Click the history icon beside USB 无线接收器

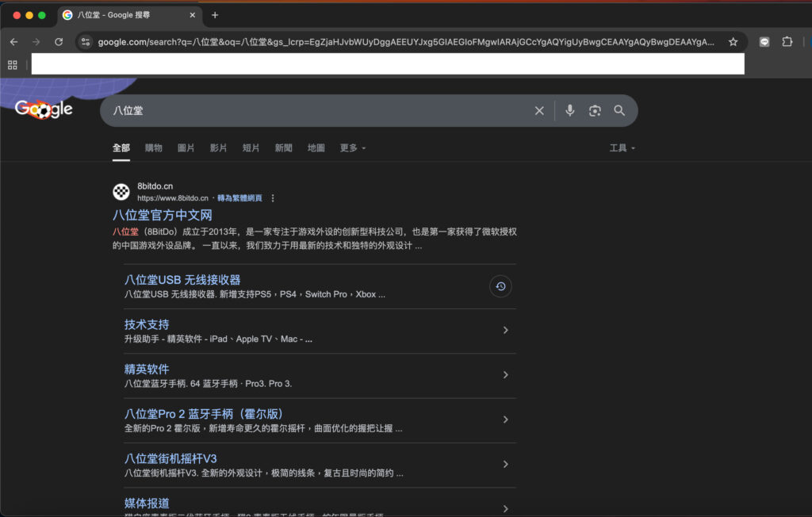coord(500,286)
